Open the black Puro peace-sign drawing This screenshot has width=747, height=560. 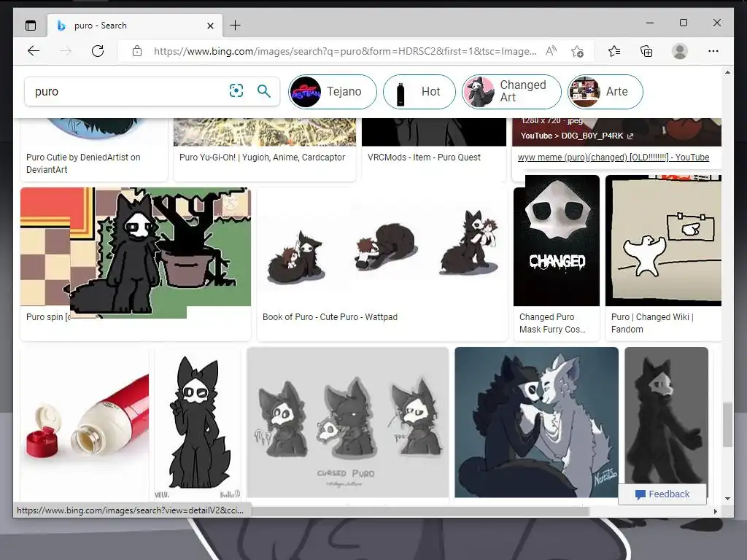(198, 422)
